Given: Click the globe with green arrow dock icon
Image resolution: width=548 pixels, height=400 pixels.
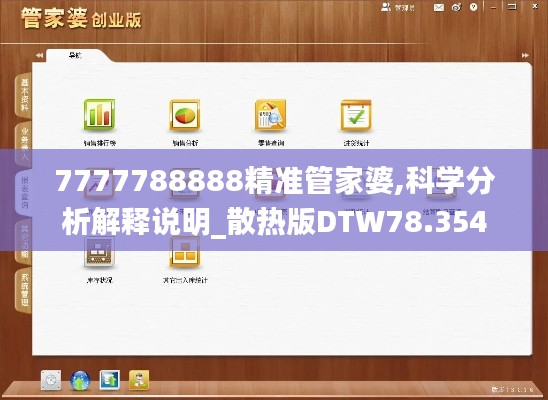Looking at the screenshot, I should coord(80,380).
